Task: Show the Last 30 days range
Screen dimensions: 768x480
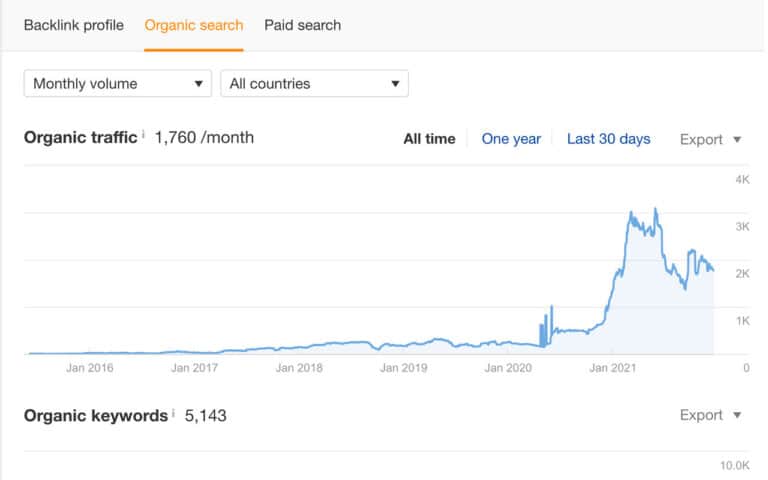Action: coord(608,139)
